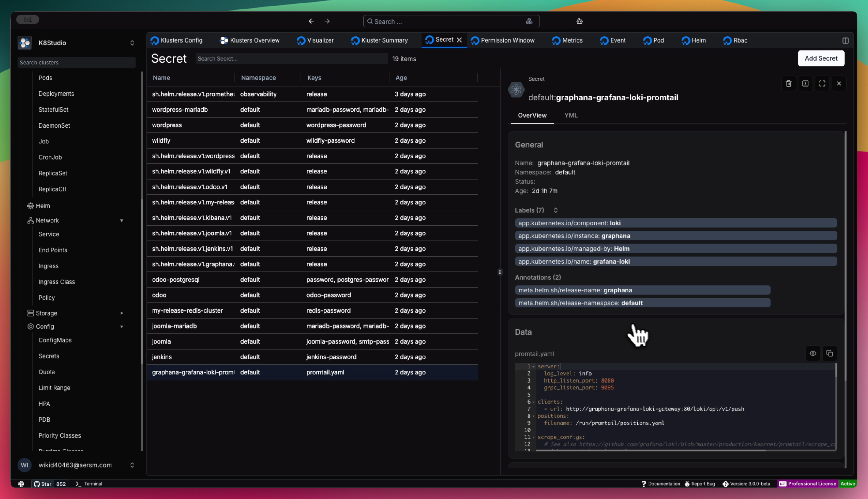Reveal promtail.yaml value with eye icon
Screen dimensions: 868x499
(x=813, y=353)
